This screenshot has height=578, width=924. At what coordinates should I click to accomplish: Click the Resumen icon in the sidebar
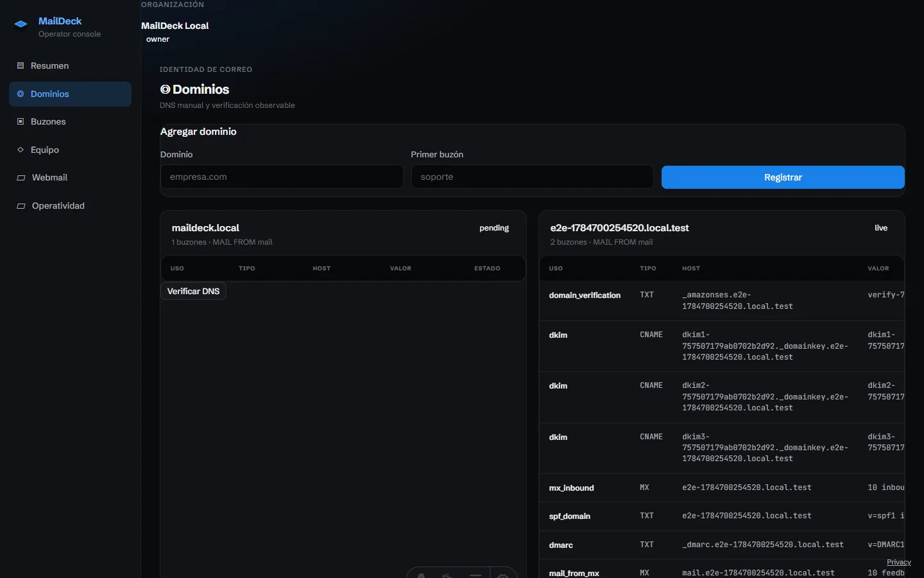tap(21, 66)
